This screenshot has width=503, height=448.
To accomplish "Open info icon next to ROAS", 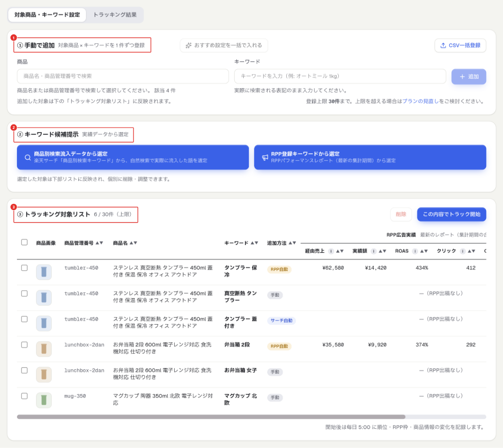I will point(415,251).
